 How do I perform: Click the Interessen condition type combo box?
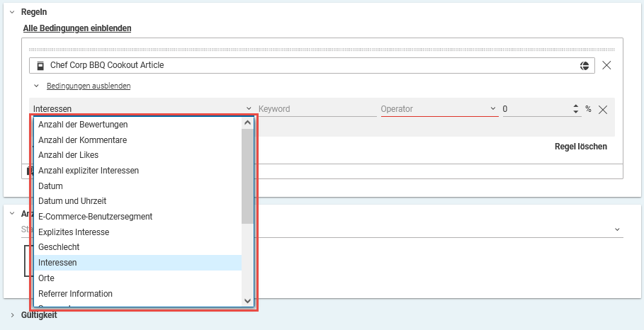[142, 109]
